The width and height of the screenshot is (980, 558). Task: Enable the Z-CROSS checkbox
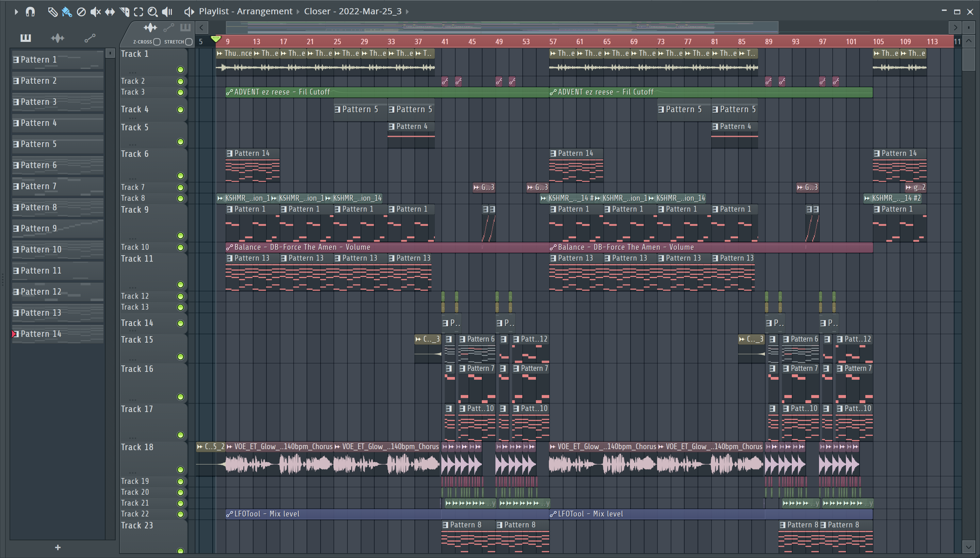tap(157, 42)
